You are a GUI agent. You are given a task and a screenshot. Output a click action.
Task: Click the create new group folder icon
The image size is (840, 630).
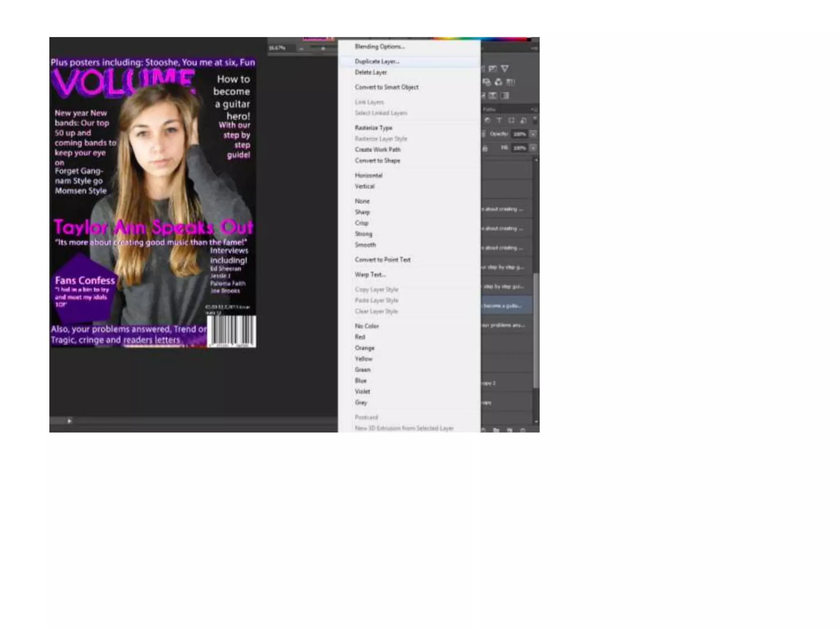[496, 430]
